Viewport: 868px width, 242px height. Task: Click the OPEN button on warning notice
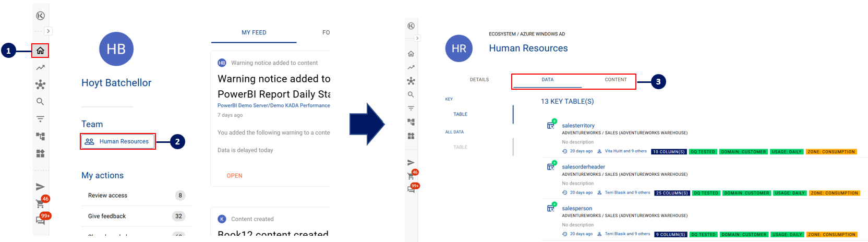tap(234, 176)
